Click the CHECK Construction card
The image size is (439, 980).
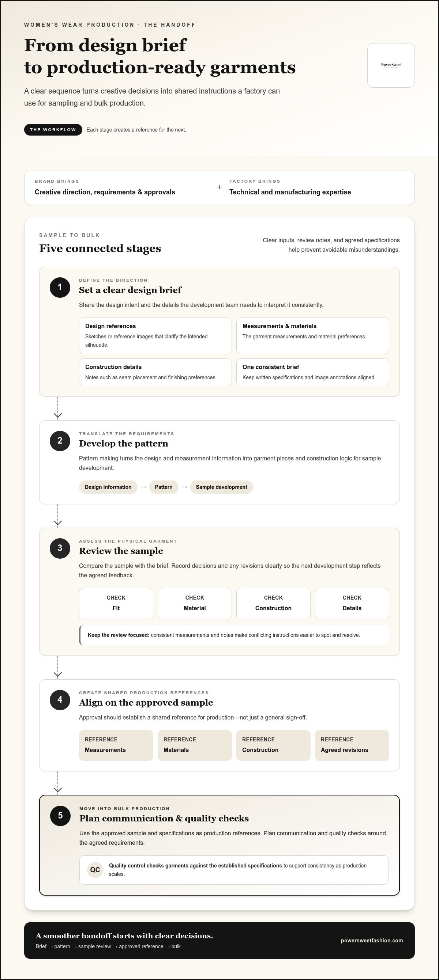pyautogui.click(x=273, y=603)
